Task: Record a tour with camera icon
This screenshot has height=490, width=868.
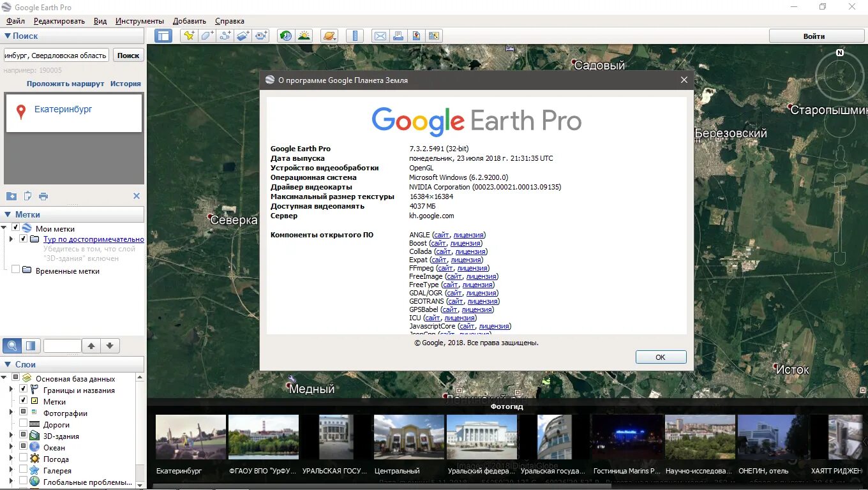Action: [261, 36]
